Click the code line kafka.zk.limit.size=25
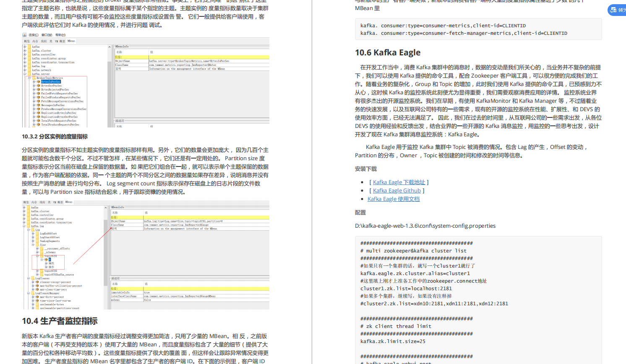The height and width of the screenshot is (364, 626). 393,341
